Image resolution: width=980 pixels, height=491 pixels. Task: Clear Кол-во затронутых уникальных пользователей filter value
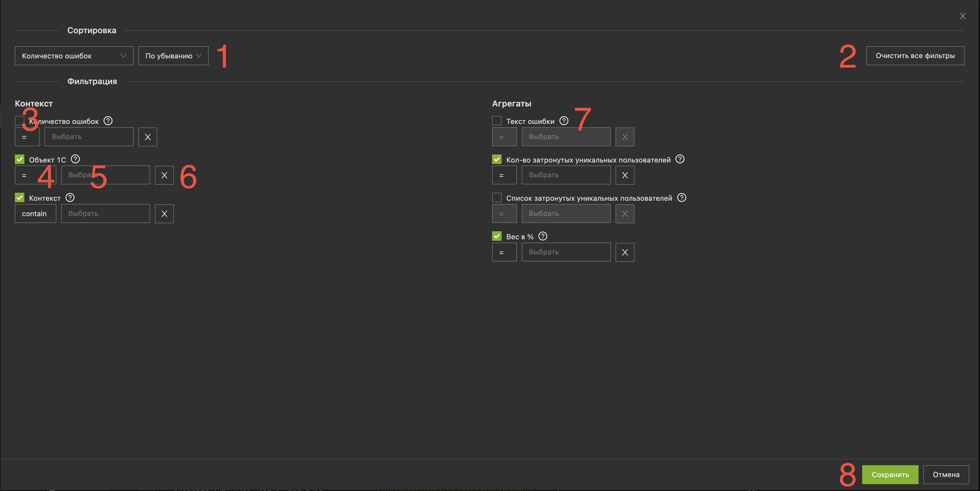point(625,175)
